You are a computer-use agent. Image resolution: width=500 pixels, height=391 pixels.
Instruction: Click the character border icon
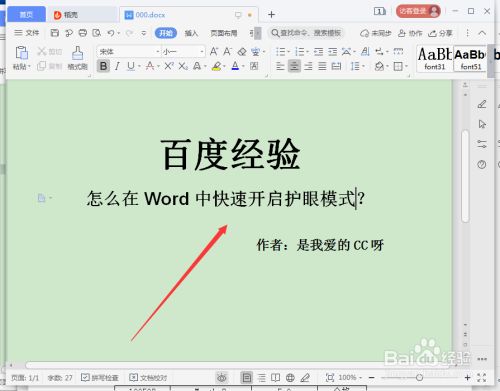pos(254,66)
